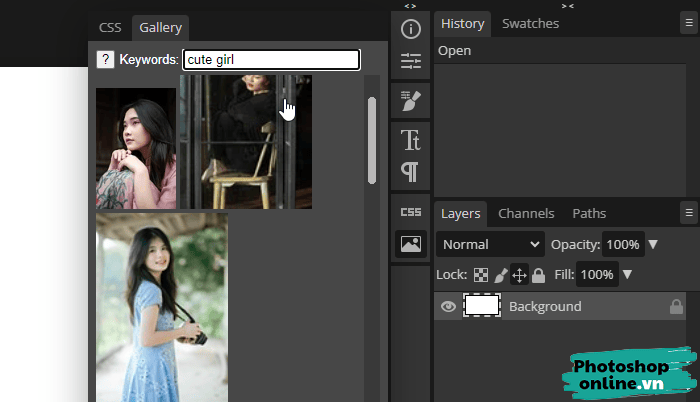700x402 pixels.
Task: Switch to the Paths tab
Action: pyautogui.click(x=589, y=214)
